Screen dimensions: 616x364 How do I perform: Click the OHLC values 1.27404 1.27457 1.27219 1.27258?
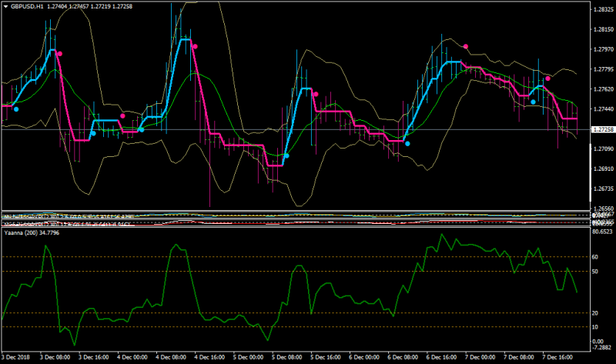point(89,7)
